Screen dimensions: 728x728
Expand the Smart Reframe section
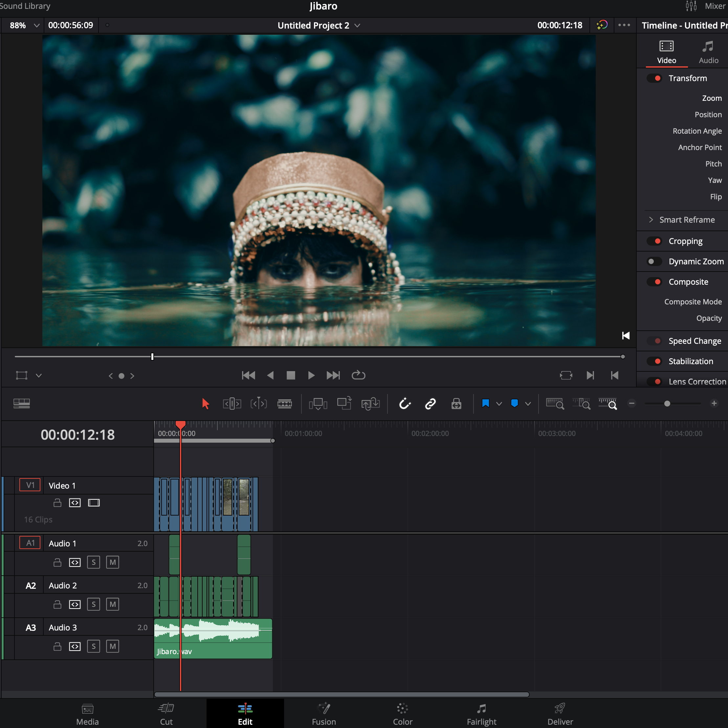tap(651, 220)
